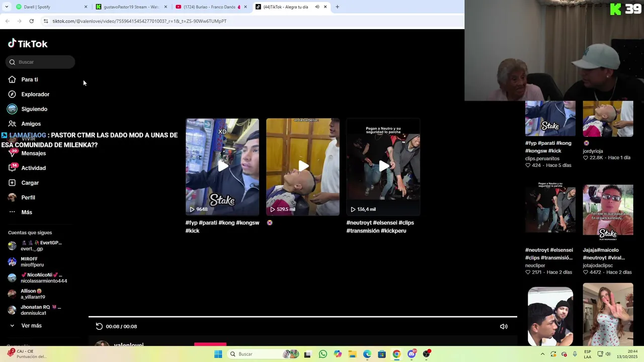Viewport: 644px width, 362px height.
Task: Open the Actividad notifications
Action: [27, 168]
